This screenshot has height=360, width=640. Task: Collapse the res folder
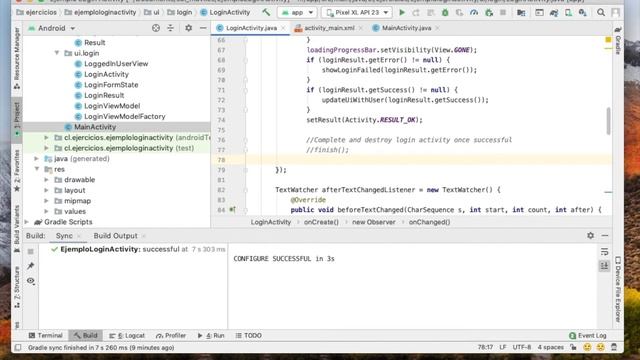[x=37, y=169]
